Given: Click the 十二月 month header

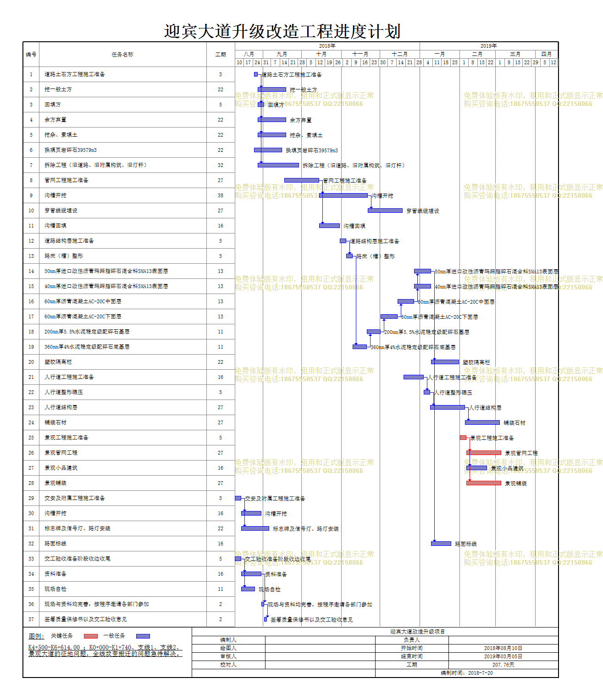Looking at the screenshot, I should pyautogui.click(x=400, y=54).
